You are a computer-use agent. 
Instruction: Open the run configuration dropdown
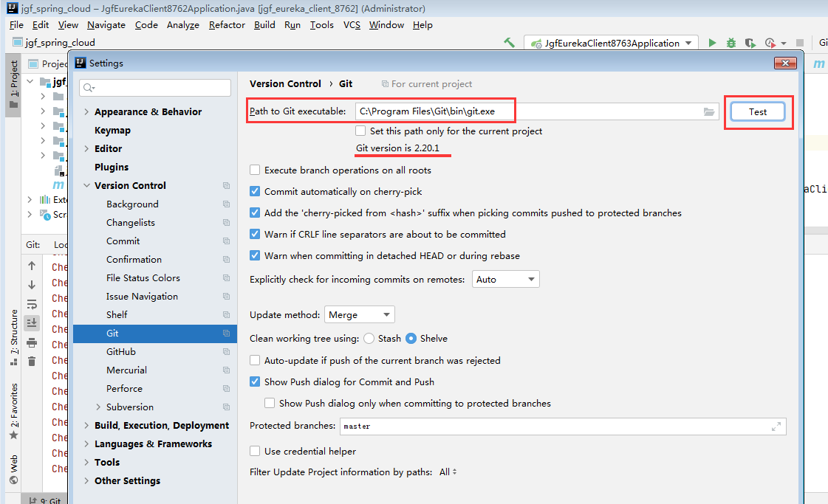611,44
